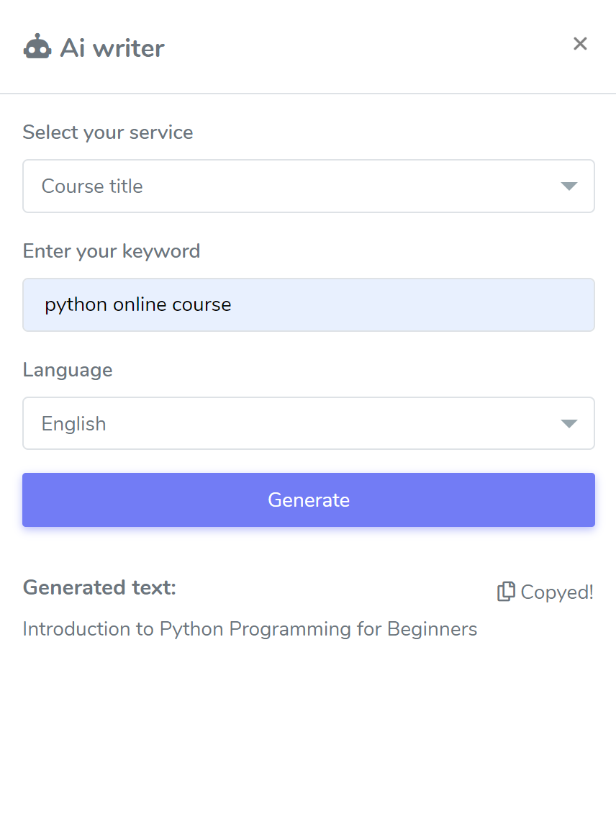616x840 pixels.
Task: Click the 'Select your service' label
Action: 108,132
